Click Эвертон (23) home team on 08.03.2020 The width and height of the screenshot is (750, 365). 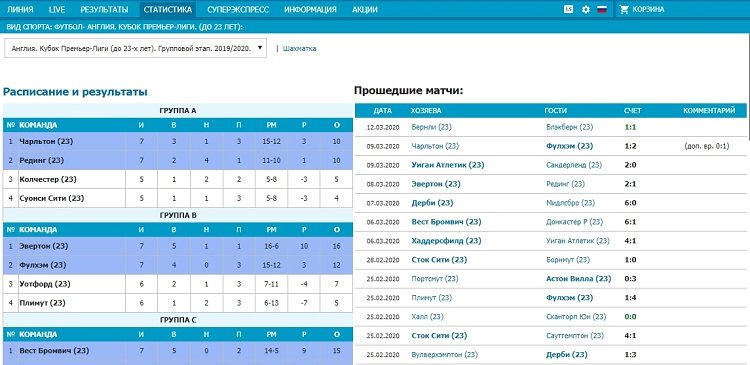coord(436,184)
